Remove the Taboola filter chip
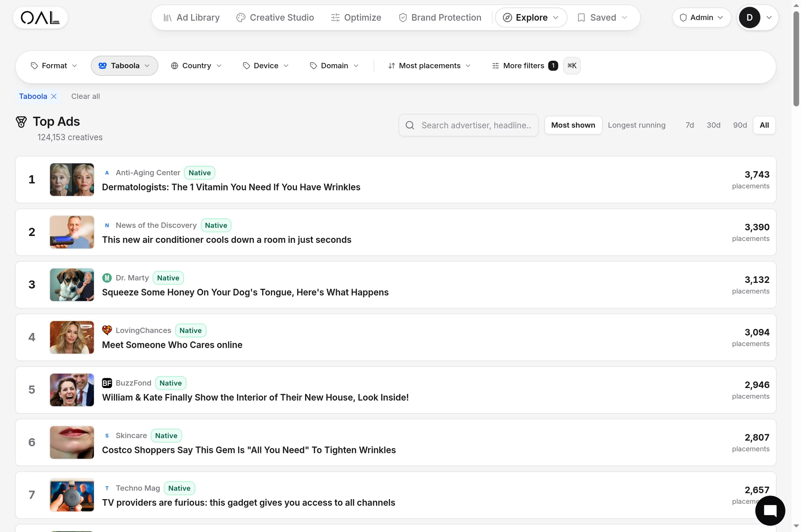The image size is (801, 532). point(54,97)
